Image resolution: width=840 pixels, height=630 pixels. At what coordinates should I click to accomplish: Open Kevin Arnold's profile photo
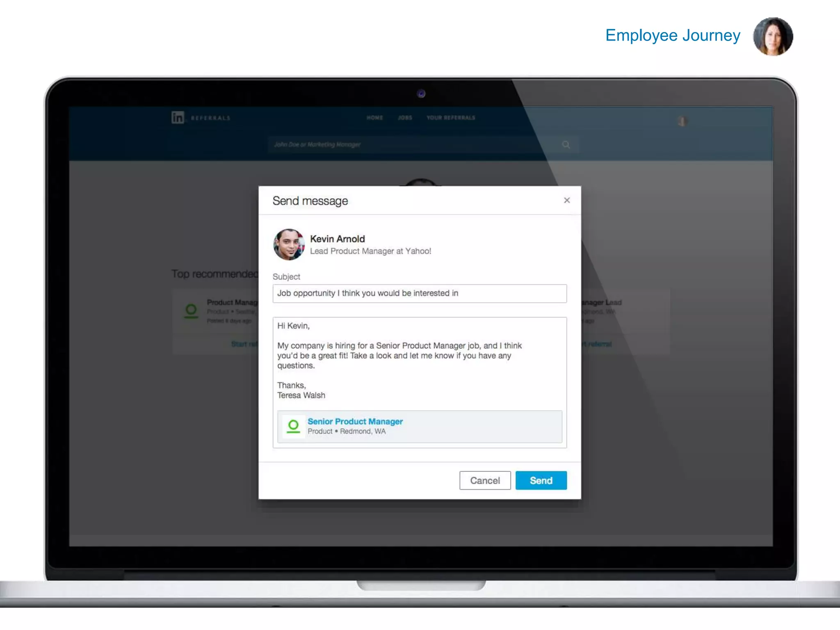point(289,244)
